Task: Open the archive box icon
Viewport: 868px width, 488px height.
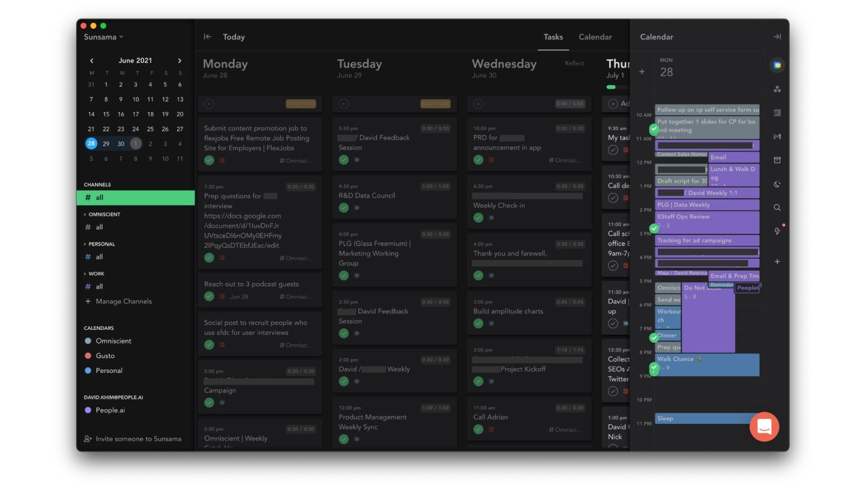Action: click(x=777, y=160)
